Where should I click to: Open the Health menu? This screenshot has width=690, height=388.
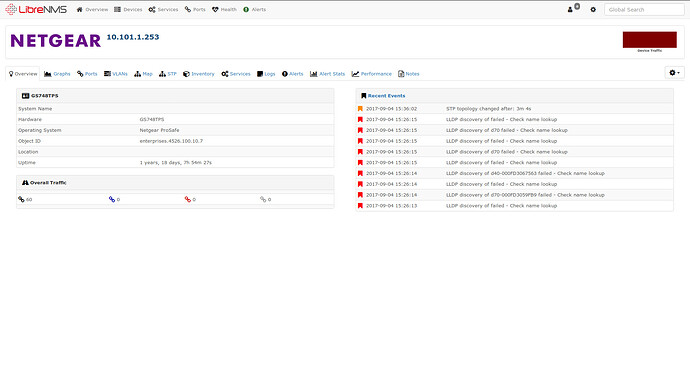click(x=224, y=9)
